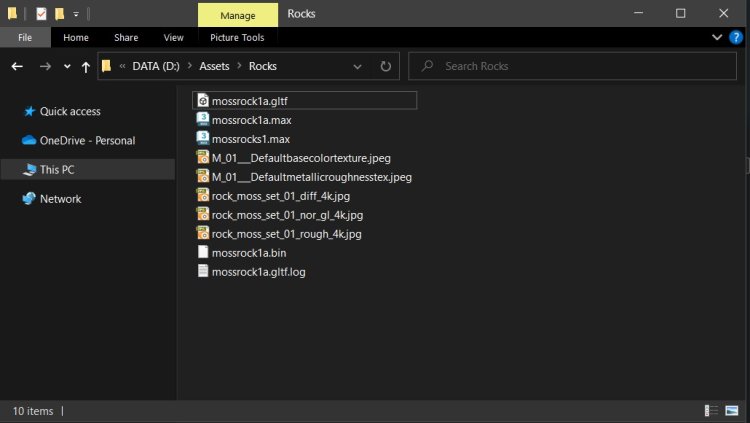Expand the ribbon with the chevron
This screenshot has height=423, width=750.
click(717, 37)
